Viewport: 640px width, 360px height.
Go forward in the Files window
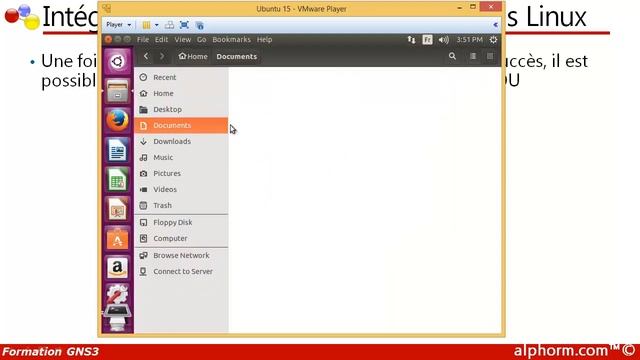point(162,56)
